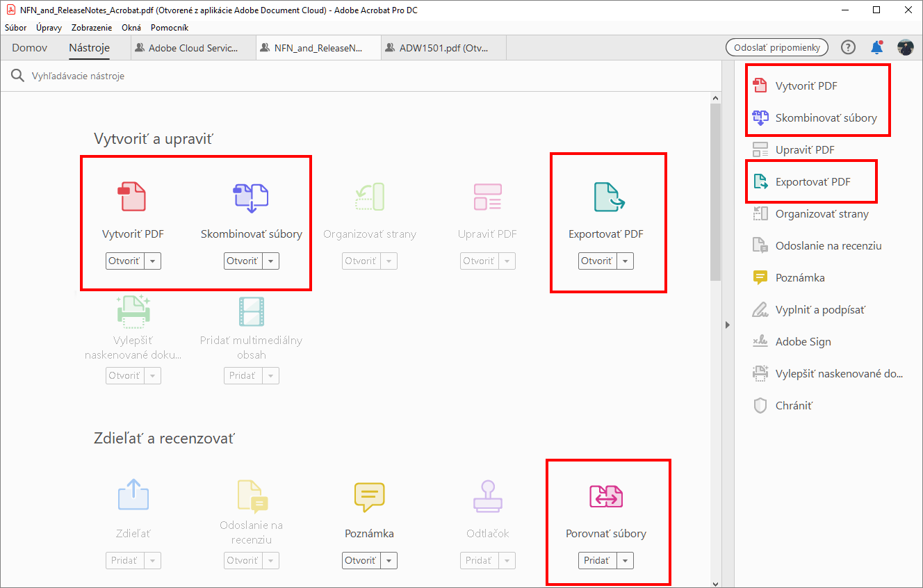
Task: Switch to the ADW1501.pdf document tab
Action: tap(443, 48)
